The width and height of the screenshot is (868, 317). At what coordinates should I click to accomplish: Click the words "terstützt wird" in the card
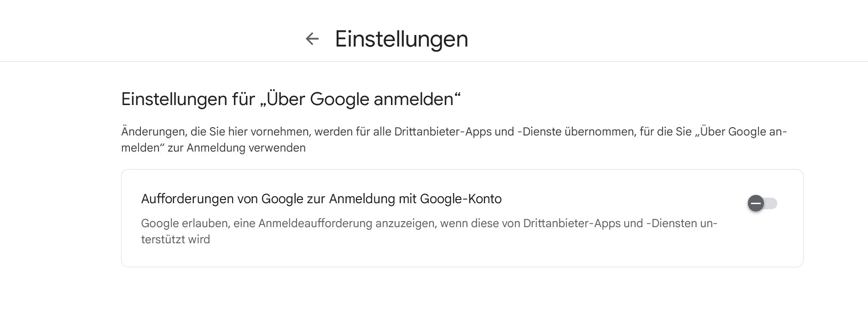[x=175, y=240]
